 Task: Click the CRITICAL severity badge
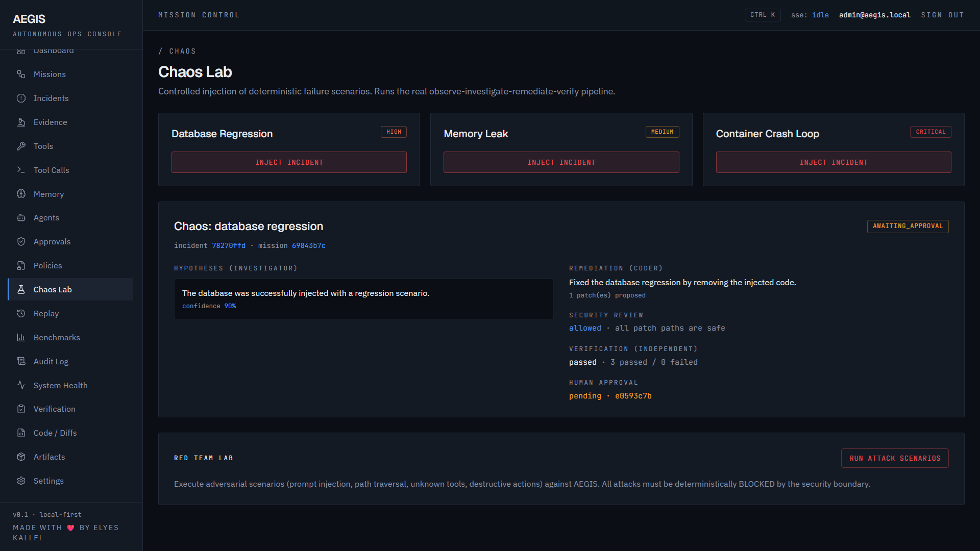coord(930,132)
